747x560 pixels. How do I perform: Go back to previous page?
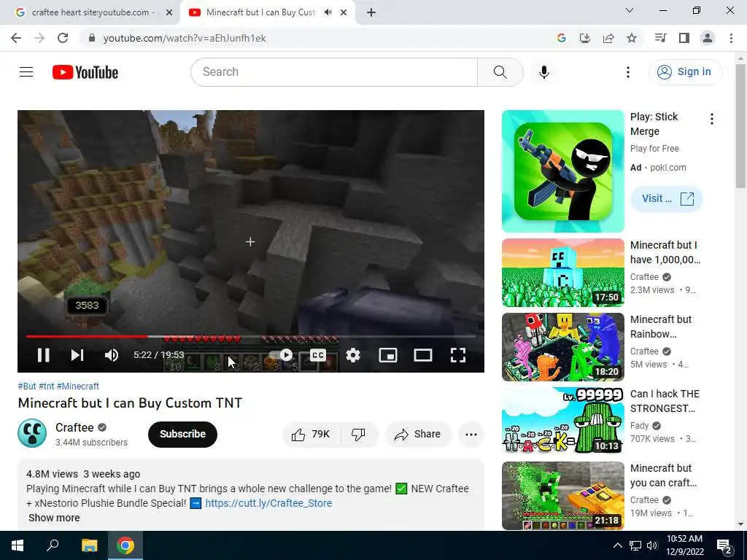(16, 38)
